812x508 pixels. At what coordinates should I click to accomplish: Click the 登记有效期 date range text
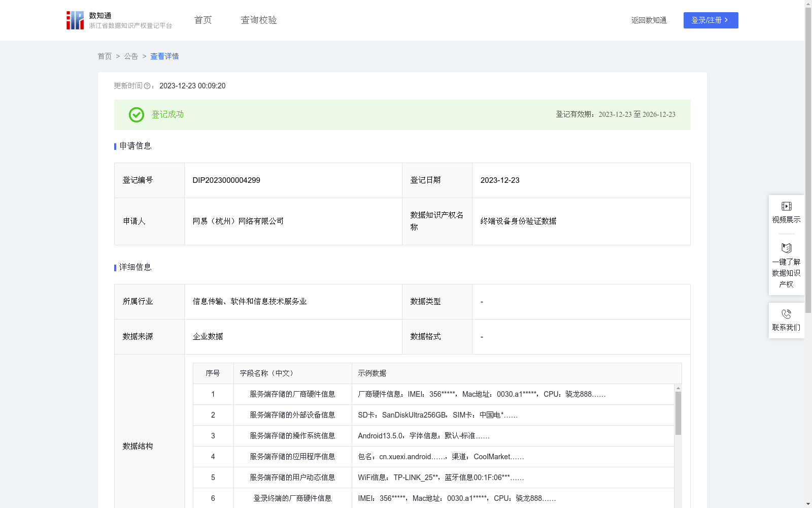pos(616,115)
